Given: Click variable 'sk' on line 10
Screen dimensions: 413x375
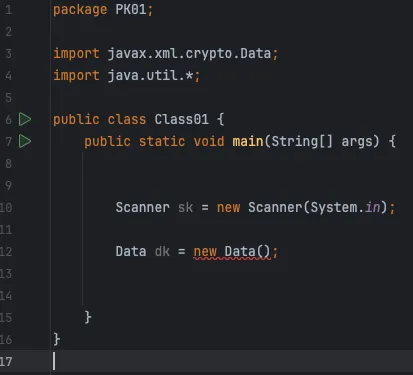Looking at the screenshot, I should pyautogui.click(x=185, y=208).
